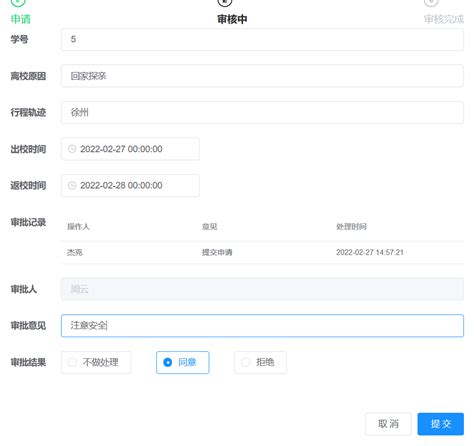Click the 操作人 column header
The image size is (474, 446).
click(78, 227)
